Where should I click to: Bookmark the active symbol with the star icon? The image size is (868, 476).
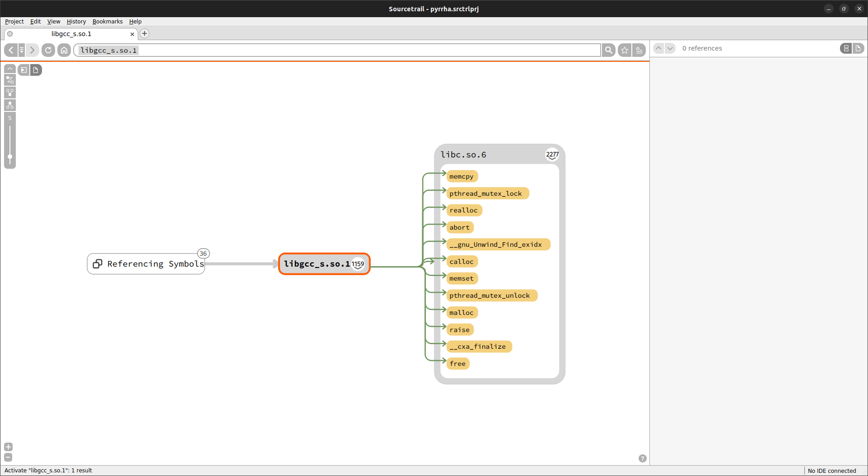point(625,50)
